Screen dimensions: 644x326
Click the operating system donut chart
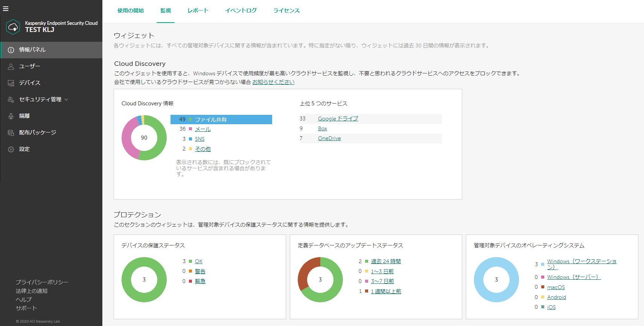[x=496, y=280]
